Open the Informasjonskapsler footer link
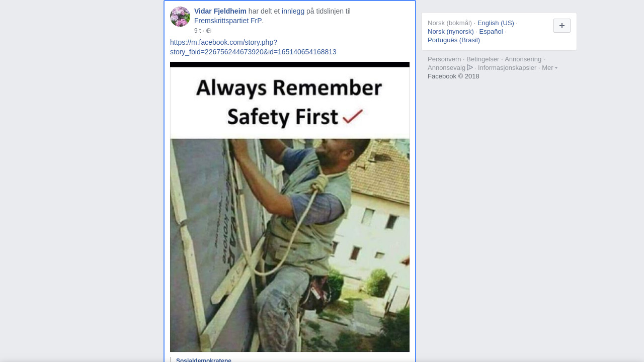This screenshot has height=362, width=644. coord(507,68)
